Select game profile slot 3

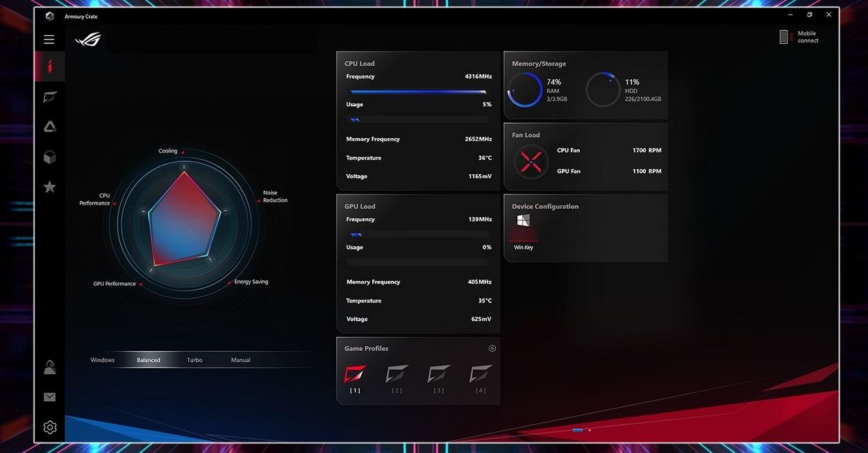(439, 375)
